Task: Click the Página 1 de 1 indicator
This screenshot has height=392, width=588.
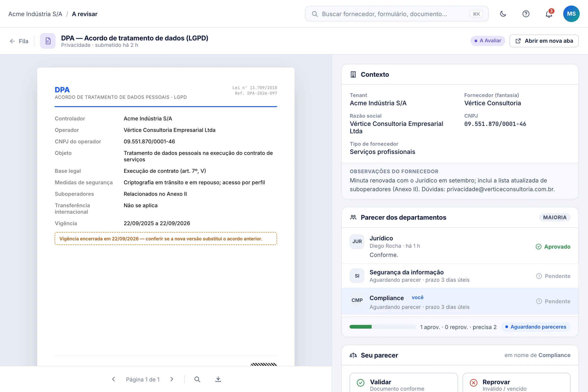Action: (143, 379)
